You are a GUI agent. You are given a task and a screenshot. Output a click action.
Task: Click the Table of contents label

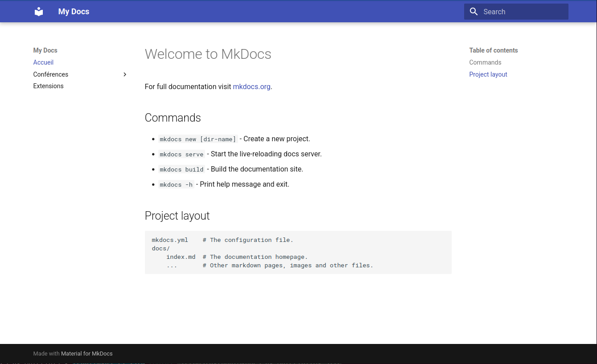coord(493,50)
